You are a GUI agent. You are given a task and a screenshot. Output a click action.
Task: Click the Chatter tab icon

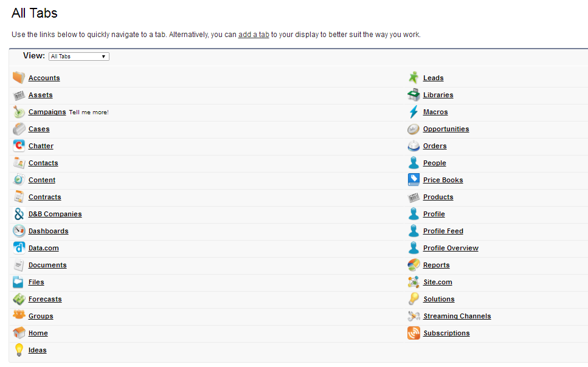coord(19,146)
